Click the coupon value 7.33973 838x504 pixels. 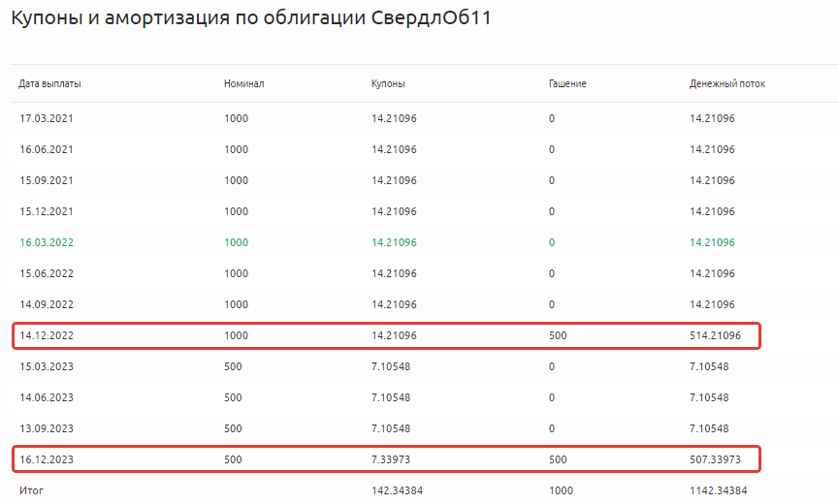point(394,459)
